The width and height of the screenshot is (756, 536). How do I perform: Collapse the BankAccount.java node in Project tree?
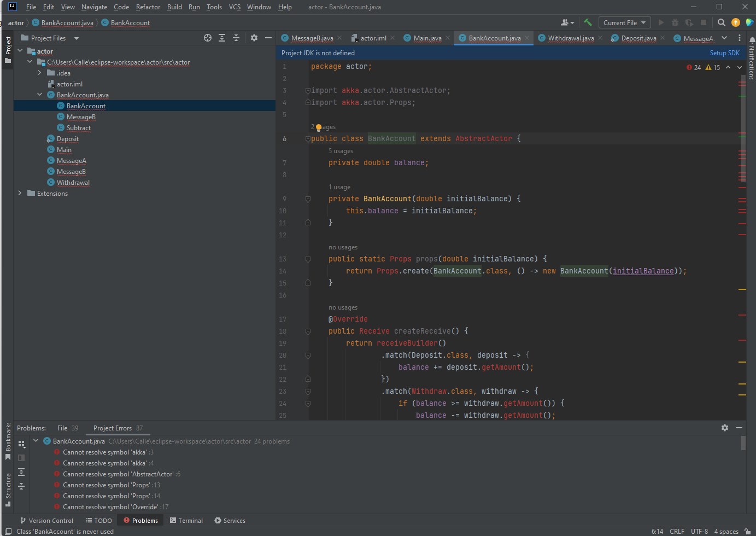[x=39, y=95]
